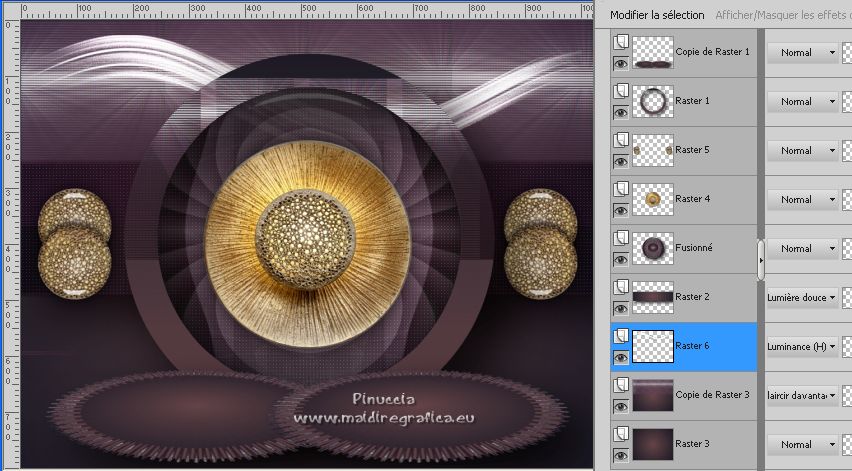Click the layer panel splitter arrow handle
The image size is (852, 471).
point(761,260)
